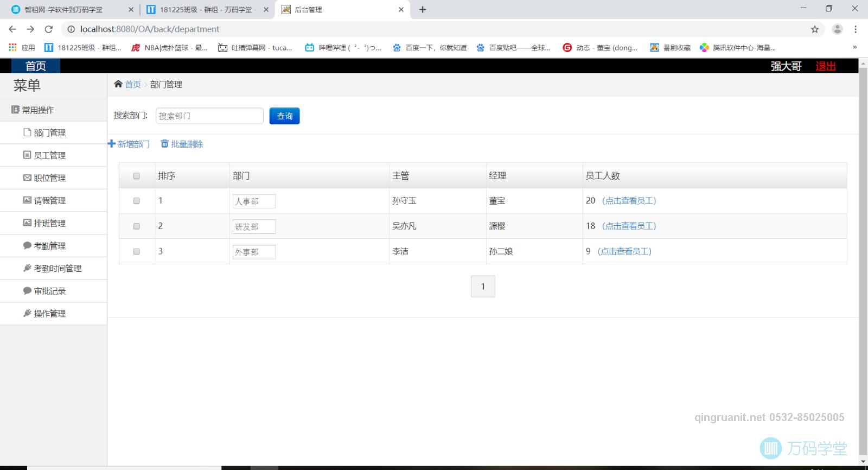Show site info icon in address bar
Screen dimensions: 868x470
(71, 29)
